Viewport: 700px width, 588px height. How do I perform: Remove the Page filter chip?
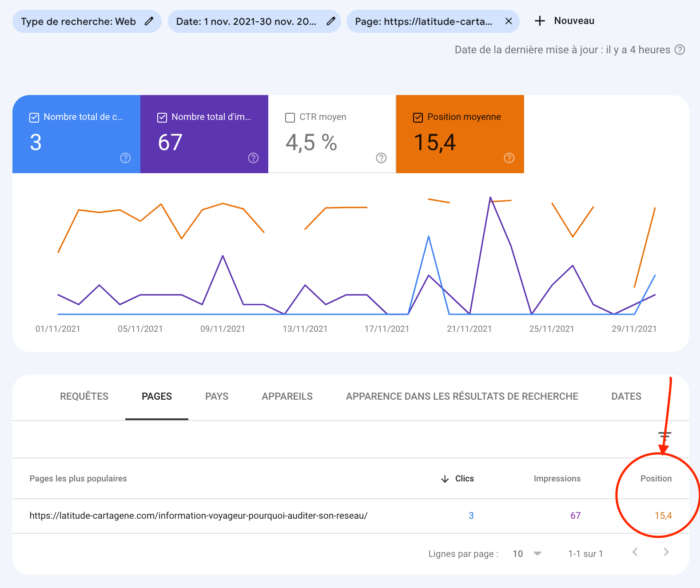coord(509,21)
